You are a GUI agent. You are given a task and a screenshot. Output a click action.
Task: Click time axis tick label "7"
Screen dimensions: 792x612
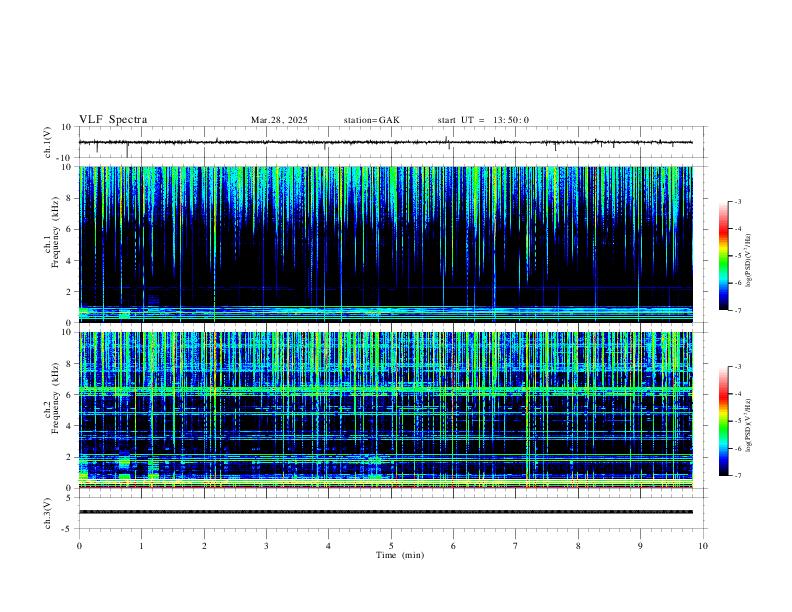[x=516, y=546]
